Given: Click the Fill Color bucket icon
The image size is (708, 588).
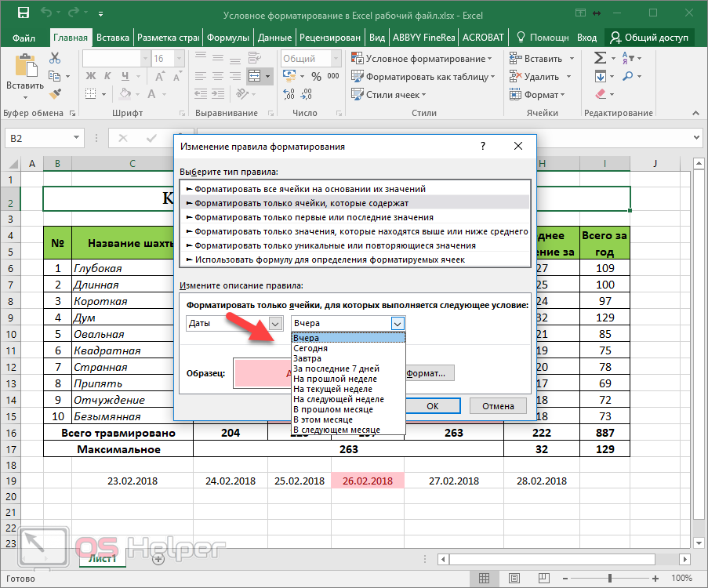Looking at the screenshot, I should (x=125, y=94).
